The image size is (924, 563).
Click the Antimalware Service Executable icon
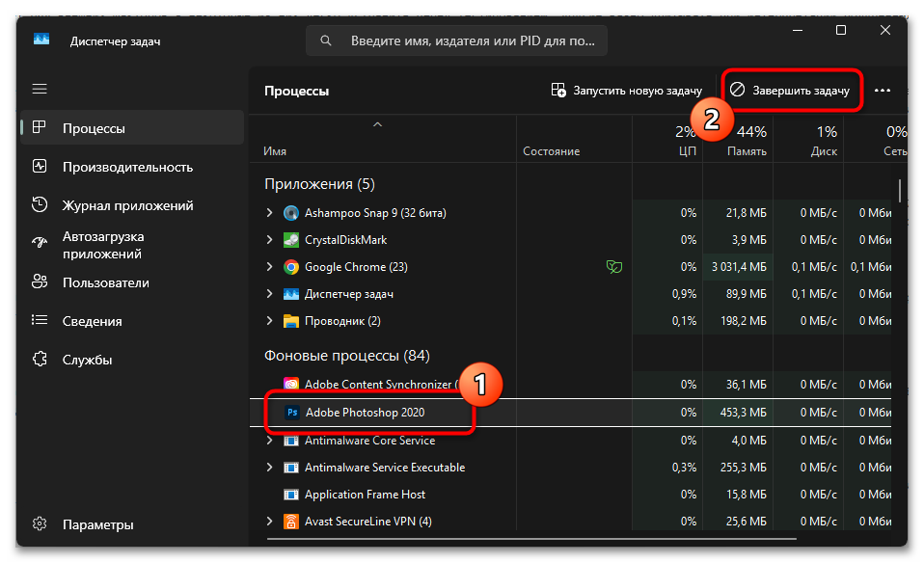pyautogui.click(x=291, y=468)
